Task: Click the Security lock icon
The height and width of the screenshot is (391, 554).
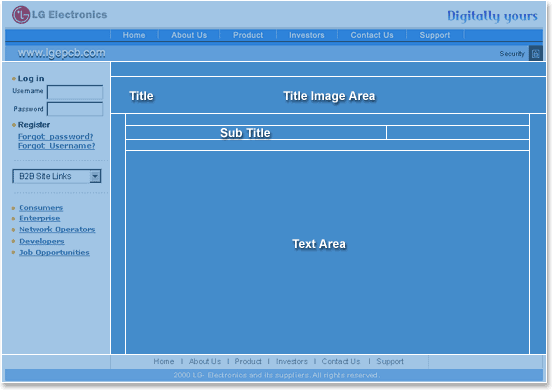Action: click(536, 53)
